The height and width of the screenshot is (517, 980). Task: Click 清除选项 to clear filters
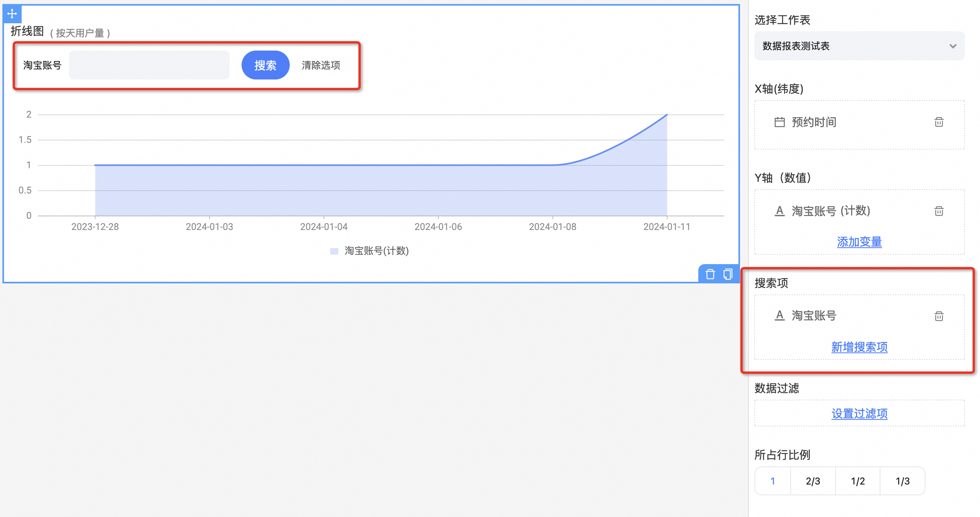tap(321, 65)
